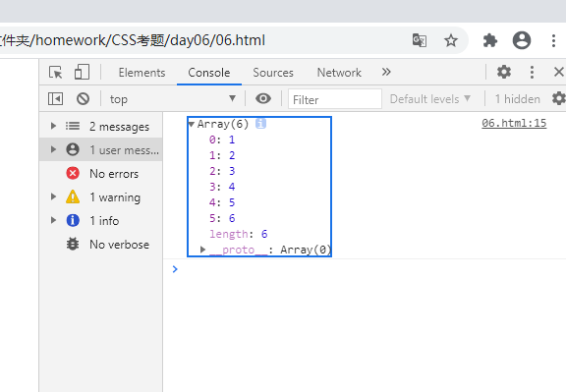Click the array info badge icon
Image resolution: width=566 pixels, height=392 pixels.
260,124
